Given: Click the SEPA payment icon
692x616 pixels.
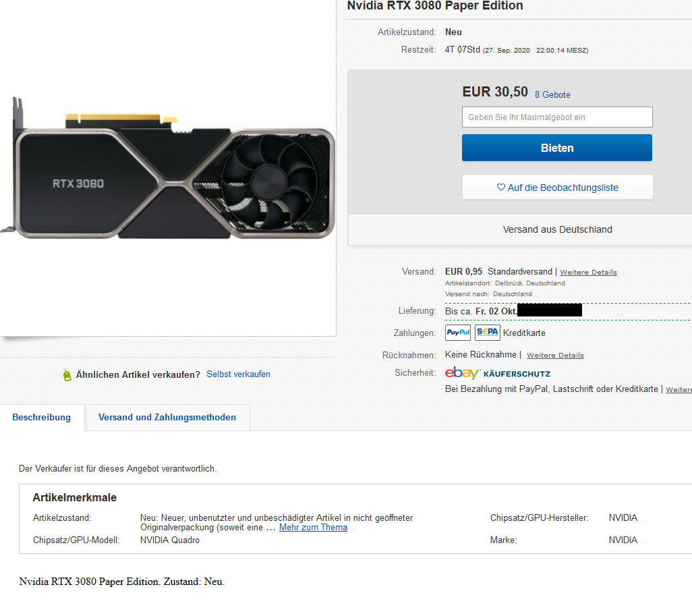Looking at the screenshot, I should tap(486, 332).
